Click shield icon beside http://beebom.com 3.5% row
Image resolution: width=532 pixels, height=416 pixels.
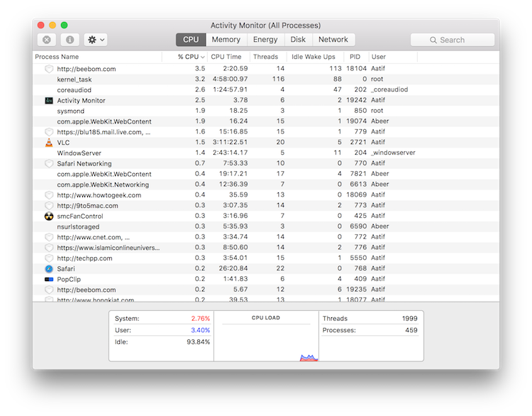(x=49, y=69)
